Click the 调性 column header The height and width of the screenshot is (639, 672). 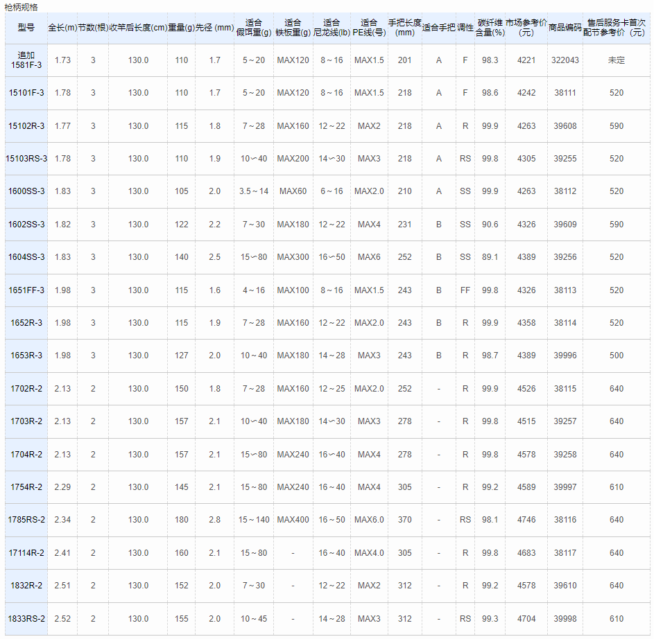point(465,28)
